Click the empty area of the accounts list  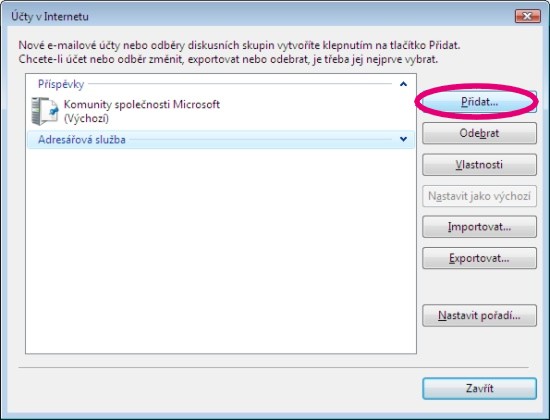coord(221,251)
